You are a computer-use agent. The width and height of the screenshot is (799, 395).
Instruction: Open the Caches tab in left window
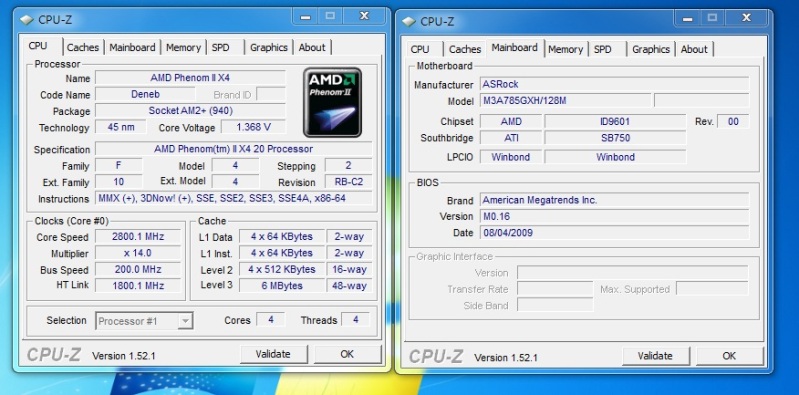coord(83,47)
